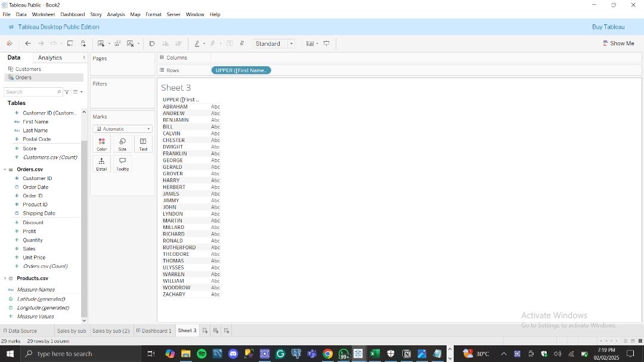Click the Size card in Marks
644x362 pixels.
pos(122,144)
